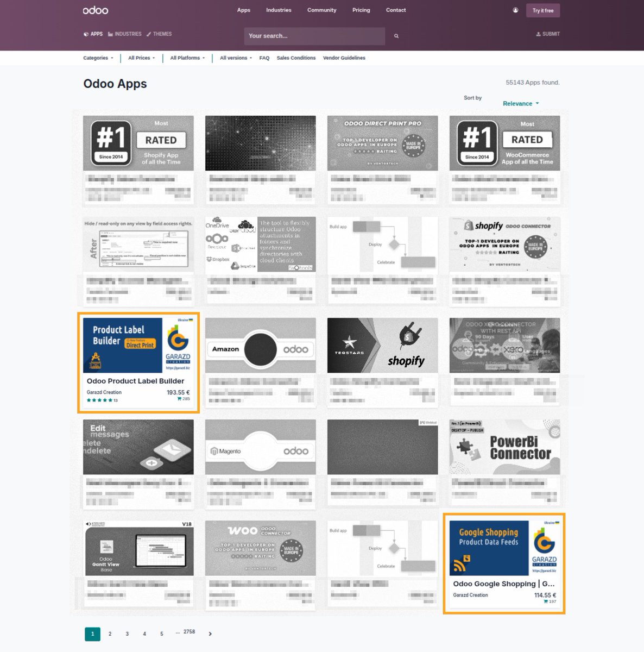This screenshot has height=652, width=644.
Task: Click the Odoo Direct Print Pro thumbnail
Action: click(382, 143)
